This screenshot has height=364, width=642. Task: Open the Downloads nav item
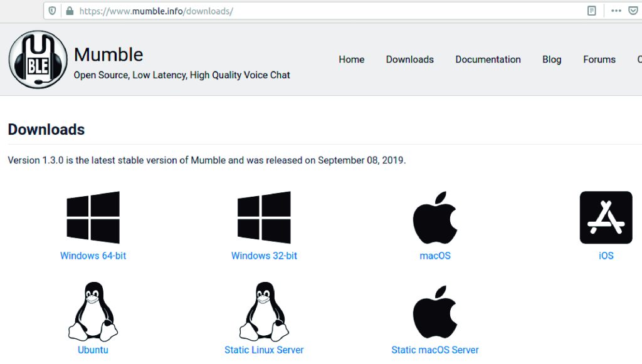click(410, 60)
